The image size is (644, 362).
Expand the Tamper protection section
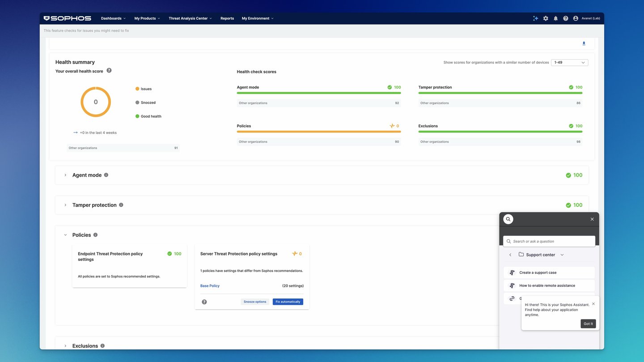click(65, 205)
